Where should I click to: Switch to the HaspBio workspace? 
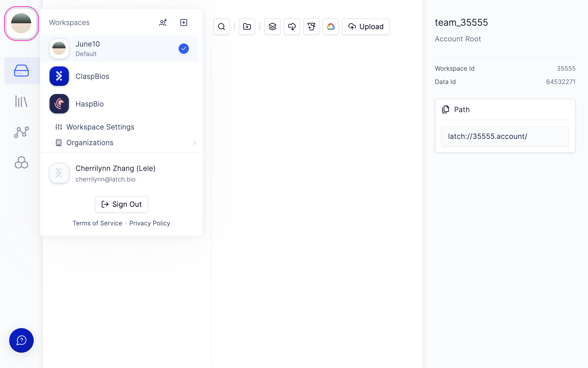point(119,104)
